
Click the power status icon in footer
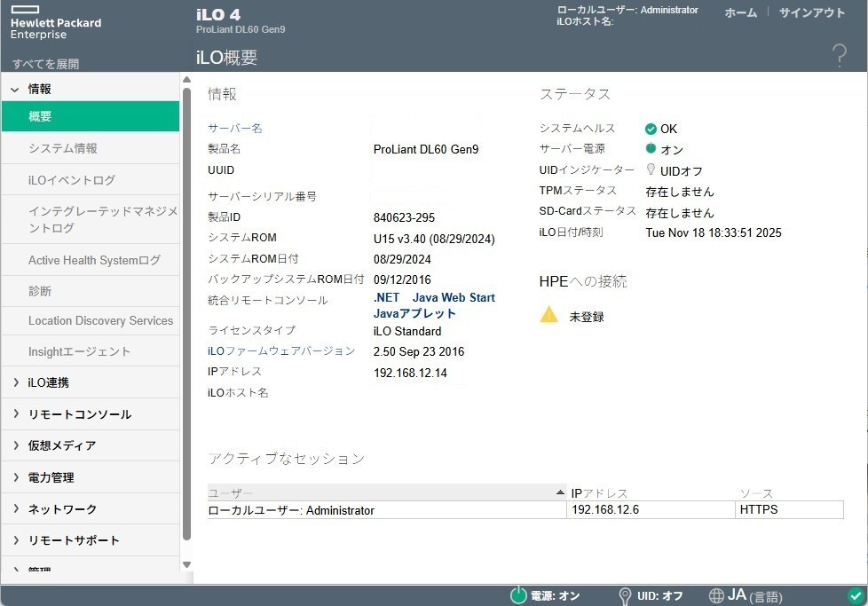tap(518, 595)
